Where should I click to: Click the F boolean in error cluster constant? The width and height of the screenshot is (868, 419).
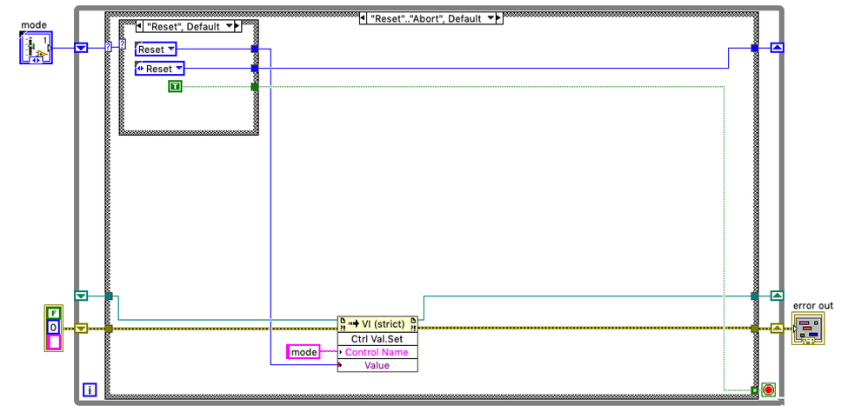pos(54,311)
